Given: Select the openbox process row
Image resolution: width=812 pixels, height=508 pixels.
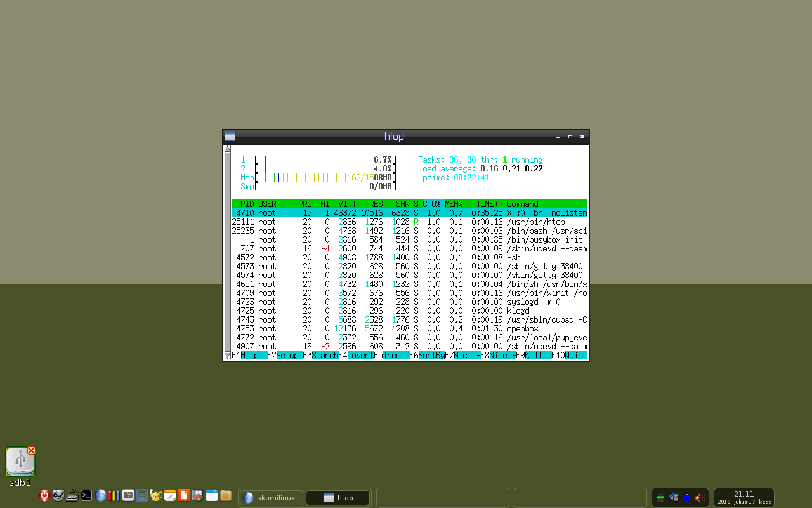Looking at the screenshot, I should tap(410, 329).
